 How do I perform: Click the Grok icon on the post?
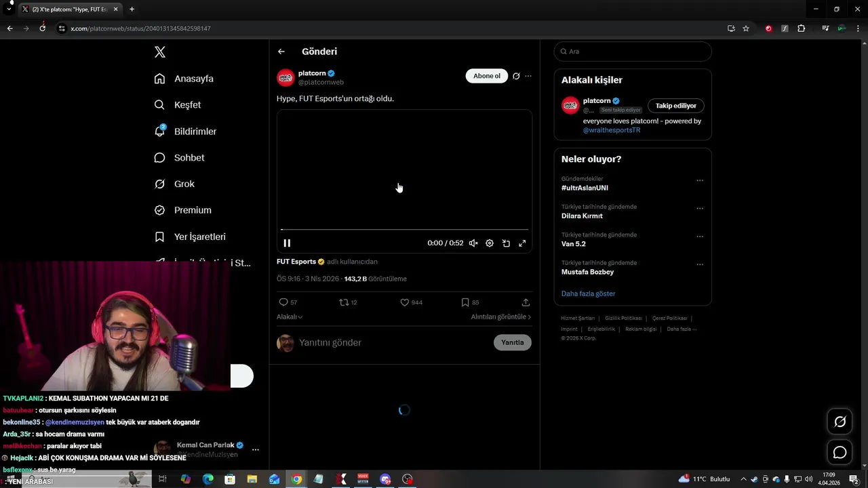coord(516,76)
